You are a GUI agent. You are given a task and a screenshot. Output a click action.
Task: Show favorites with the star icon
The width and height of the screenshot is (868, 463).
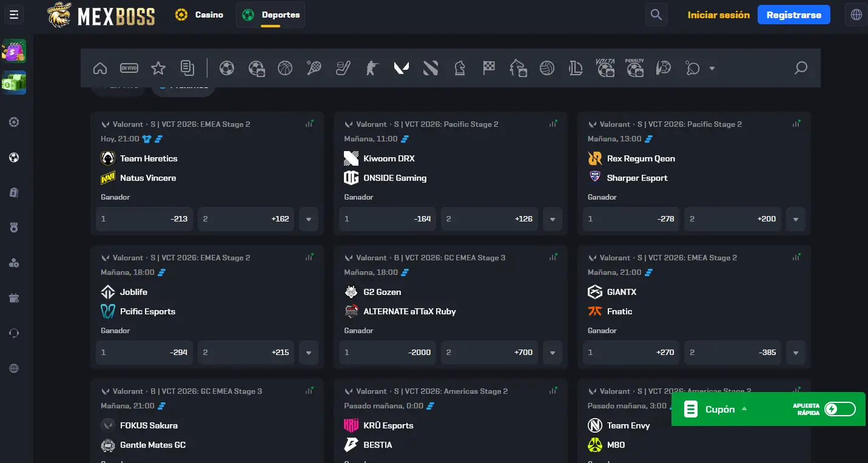(158, 68)
